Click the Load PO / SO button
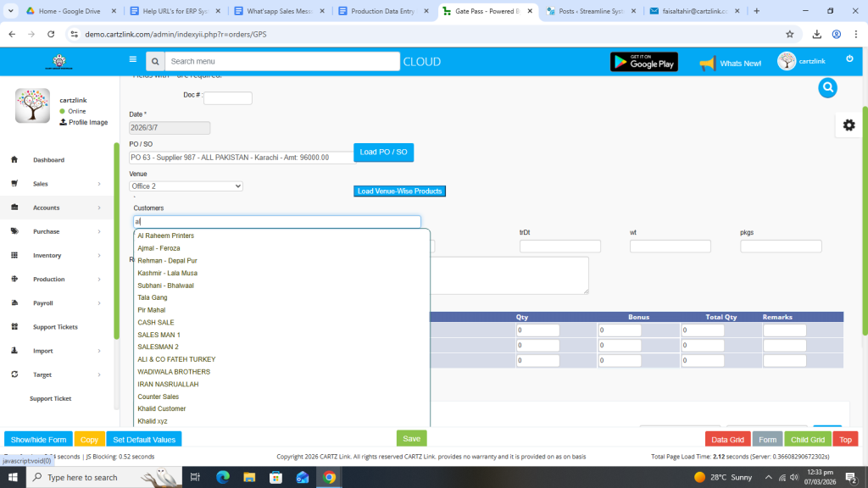Image resolution: width=868 pixels, height=488 pixels. pos(383,152)
